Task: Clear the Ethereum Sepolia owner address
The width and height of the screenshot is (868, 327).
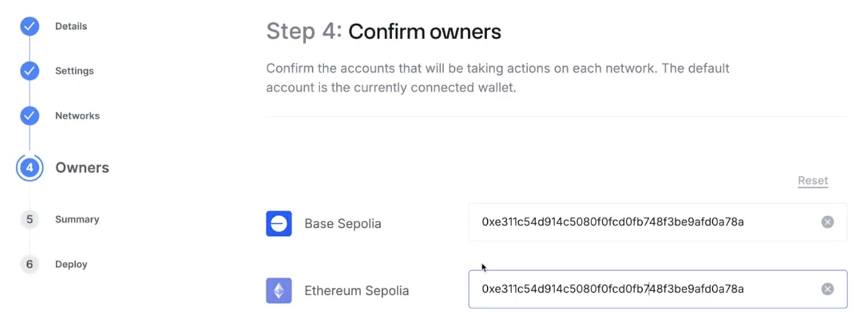Action: [x=827, y=289]
